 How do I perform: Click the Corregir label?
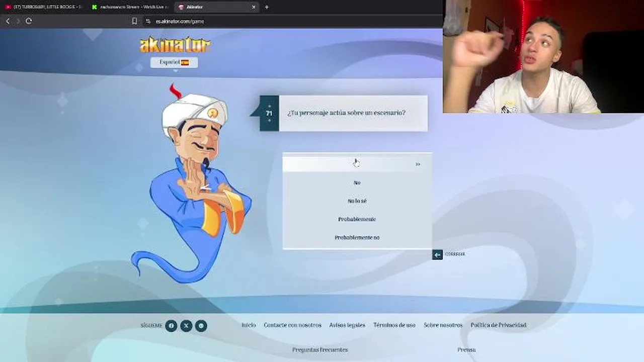click(x=455, y=254)
